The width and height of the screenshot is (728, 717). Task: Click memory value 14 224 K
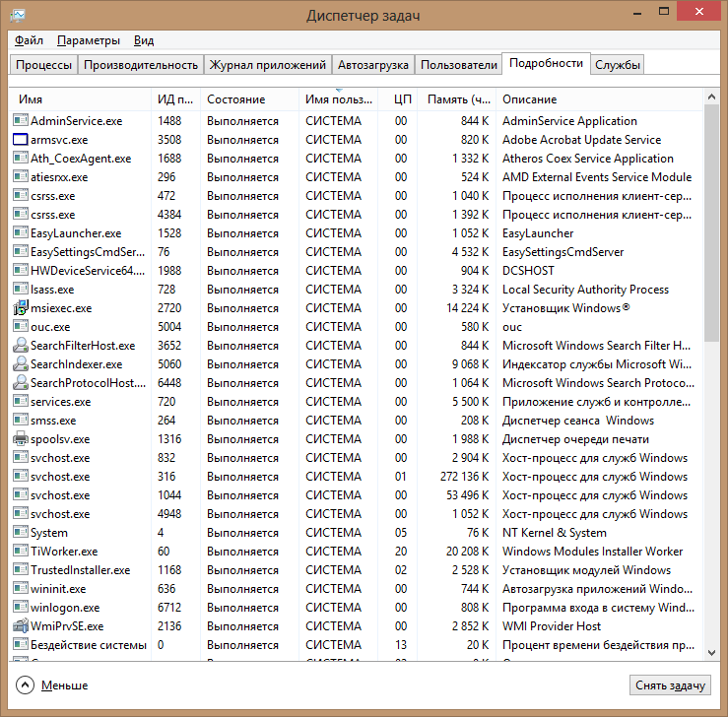point(468,308)
